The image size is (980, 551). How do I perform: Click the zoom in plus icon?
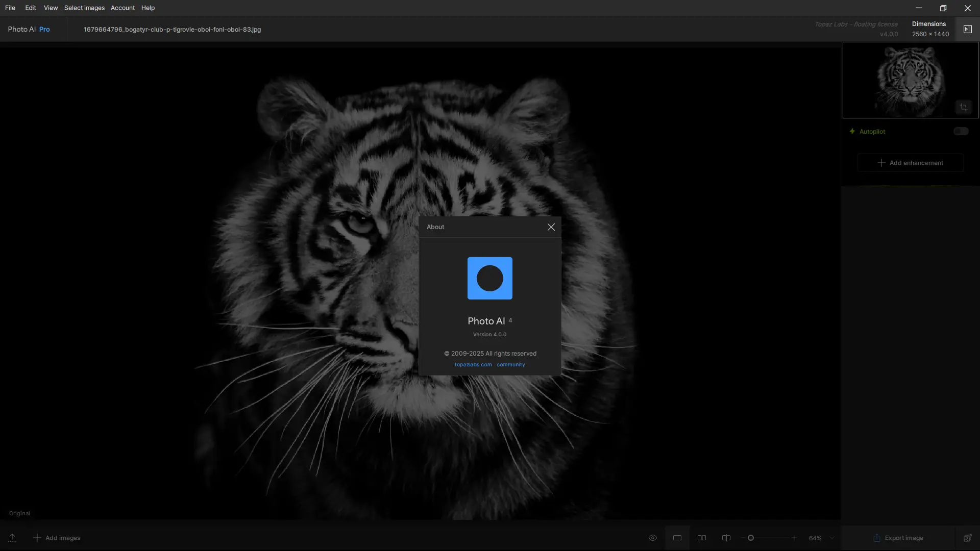pos(794,538)
